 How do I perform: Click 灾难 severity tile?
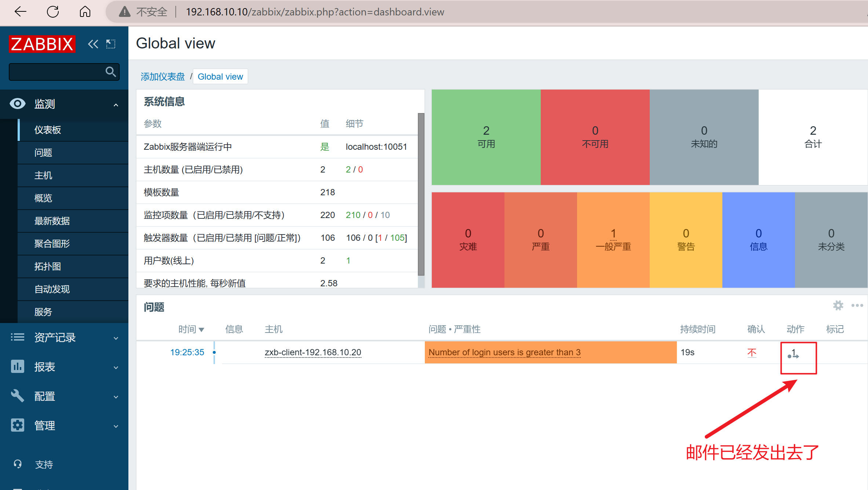(468, 240)
